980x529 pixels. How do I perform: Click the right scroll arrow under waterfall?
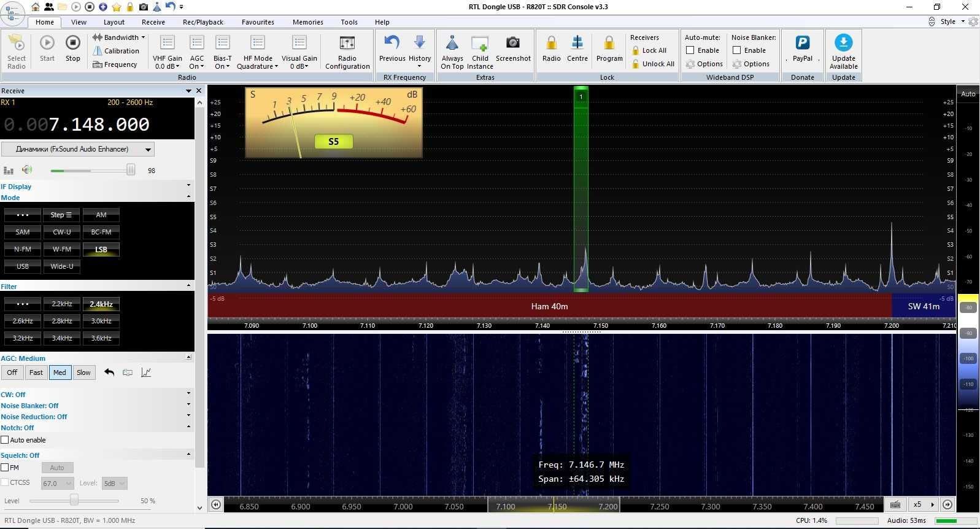coord(947,504)
